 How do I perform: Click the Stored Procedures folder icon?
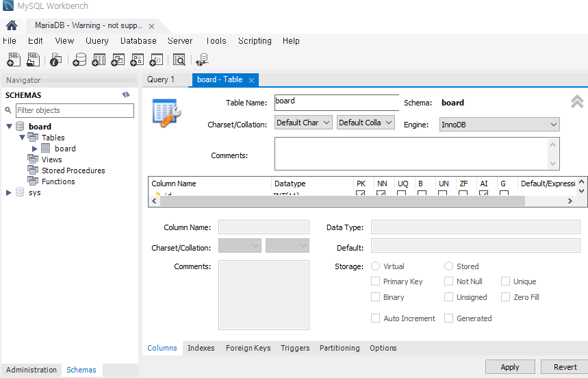click(x=33, y=170)
